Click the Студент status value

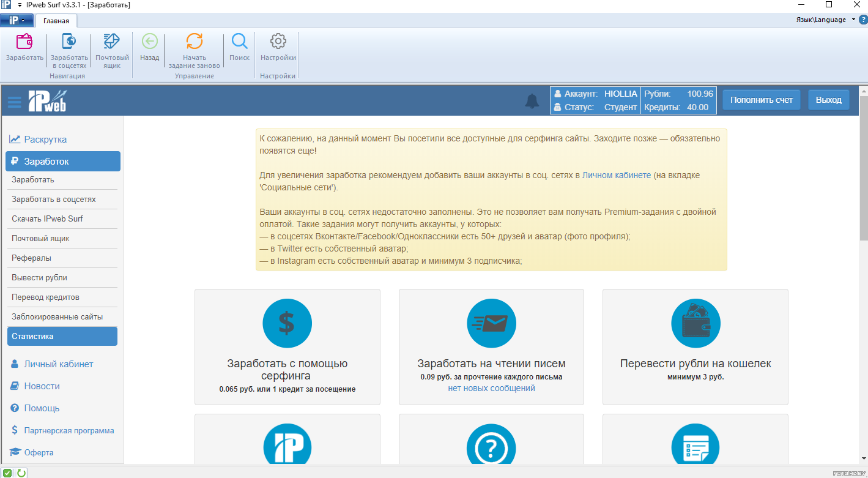click(621, 107)
